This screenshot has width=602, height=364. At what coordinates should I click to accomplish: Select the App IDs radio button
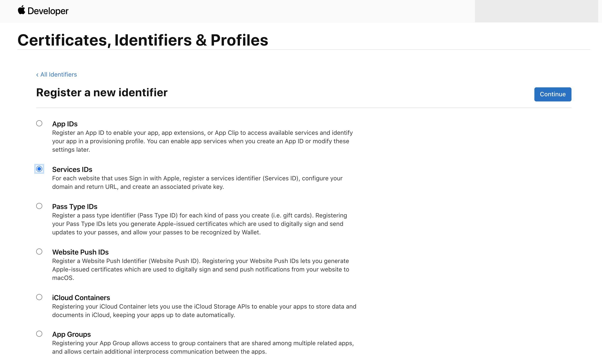pos(39,123)
